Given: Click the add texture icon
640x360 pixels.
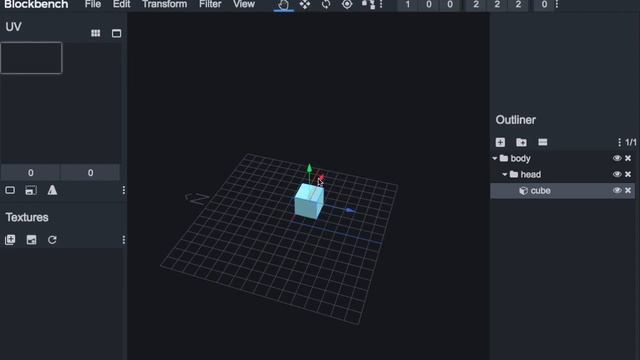Looking at the screenshot, I should [x=10, y=240].
